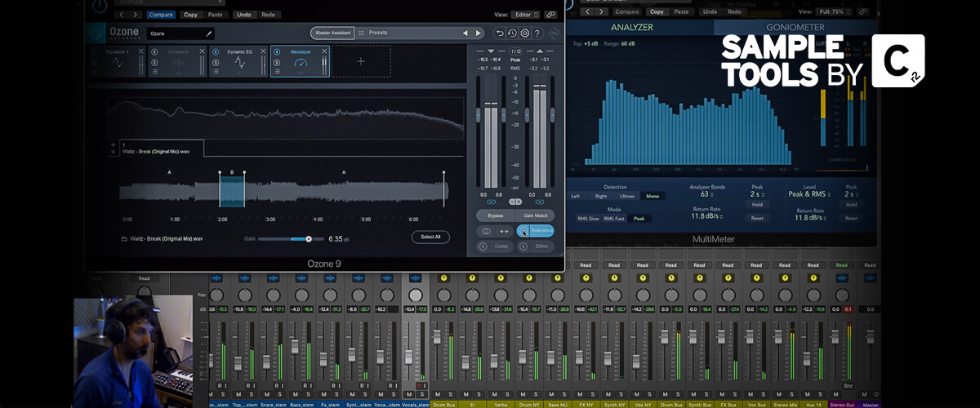Viewport: 980px width, 408px height.
Task: Enable Gain Match
Action: coord(535,215)
